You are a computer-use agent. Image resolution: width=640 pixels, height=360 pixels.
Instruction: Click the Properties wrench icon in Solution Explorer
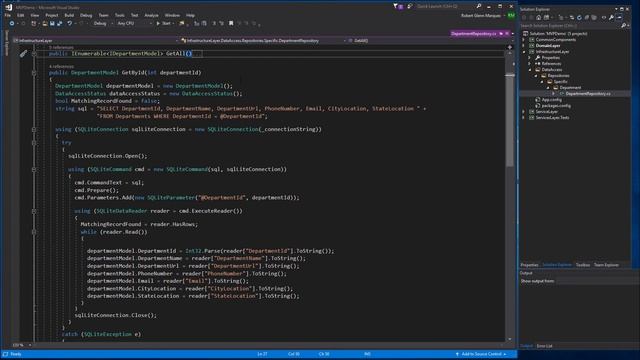click(611, 18)
